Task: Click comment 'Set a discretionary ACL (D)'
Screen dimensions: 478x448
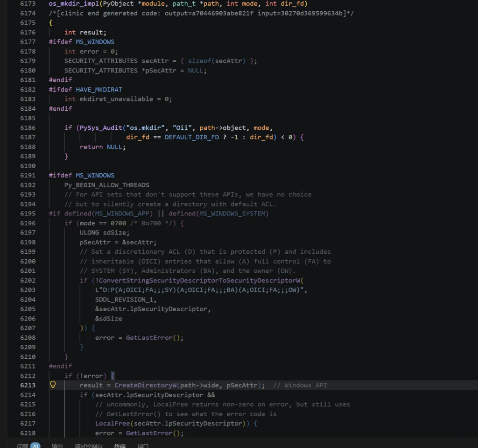Action: (x=205, y=251)
